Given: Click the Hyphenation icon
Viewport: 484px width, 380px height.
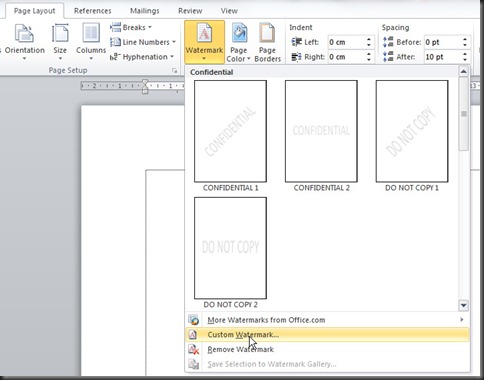Looking at the screenshot, I should (115, 57).
